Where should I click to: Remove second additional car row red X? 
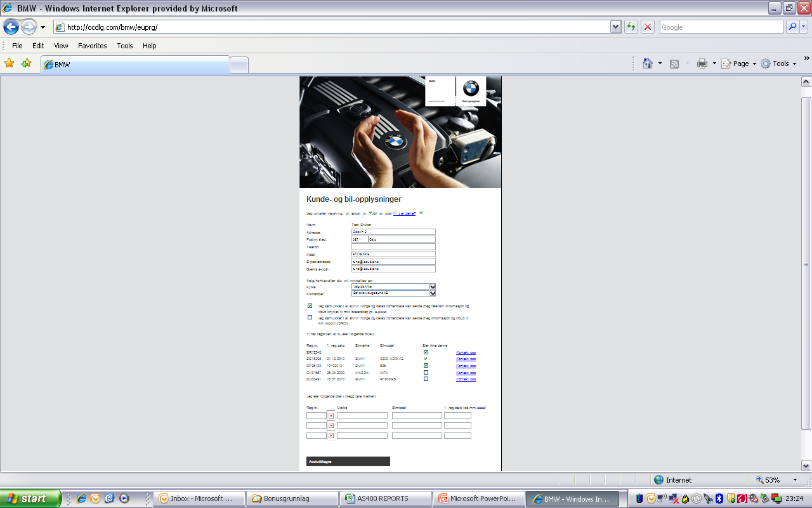pyautogui.click(x=331, y=425)
